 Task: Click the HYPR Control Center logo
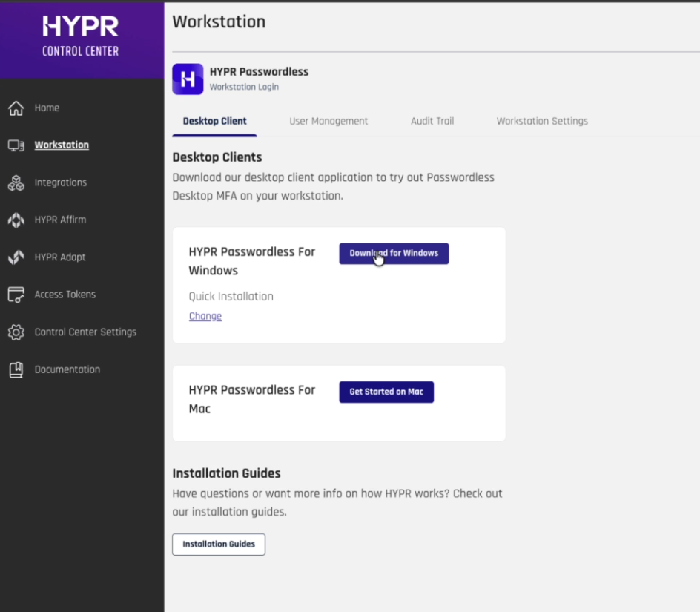coord(81,37)
